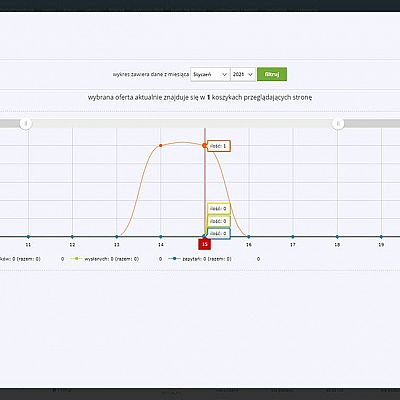
Task: Toggle the wysłanych legend series
Action: pyautogui.click(x=106, y=259)
